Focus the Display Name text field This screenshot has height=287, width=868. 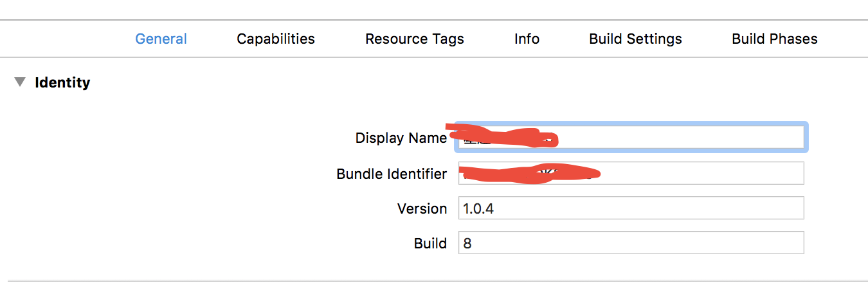[x=675, y=138]
